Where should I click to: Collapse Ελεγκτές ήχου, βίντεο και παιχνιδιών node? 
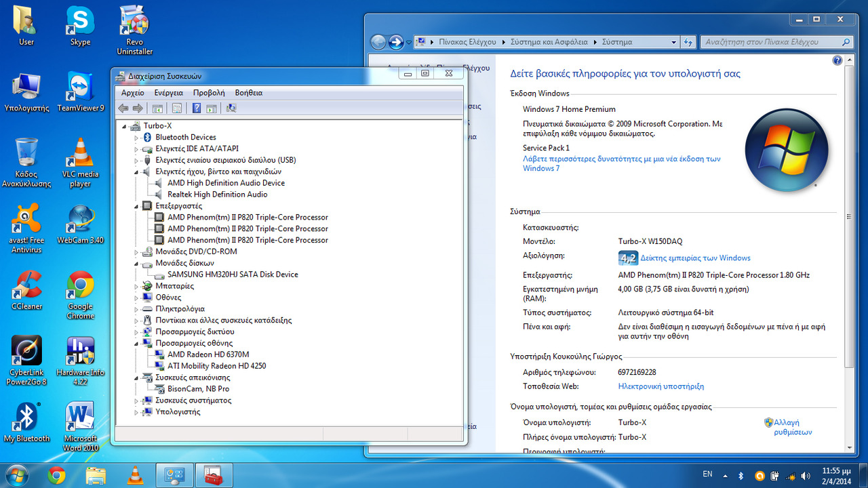(136, 172)
